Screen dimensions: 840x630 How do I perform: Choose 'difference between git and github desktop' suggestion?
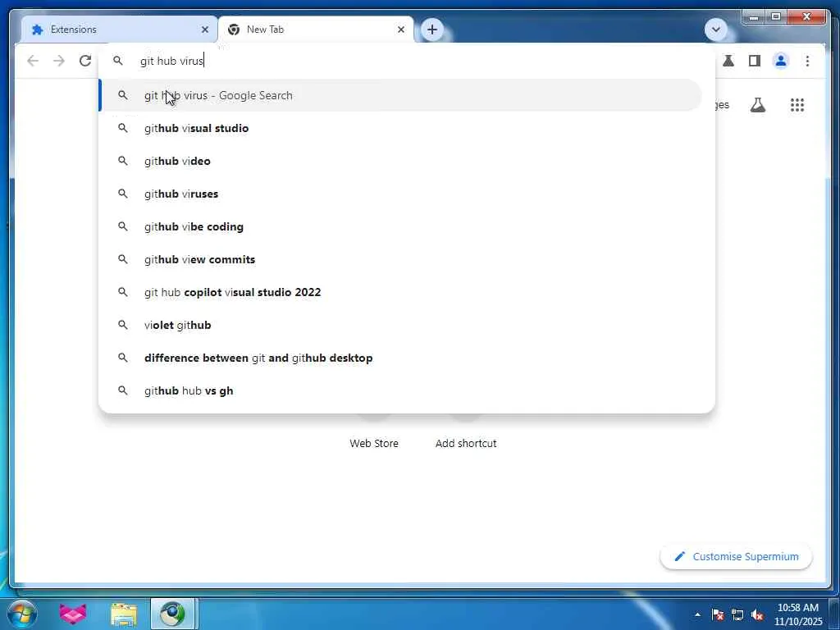click(400, 358)
